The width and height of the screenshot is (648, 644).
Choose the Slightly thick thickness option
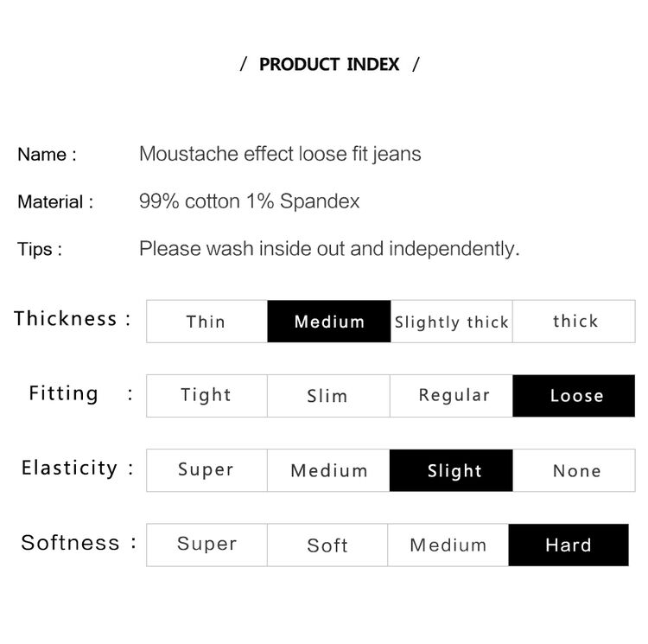pyautogui.click(x=451, y=322)
